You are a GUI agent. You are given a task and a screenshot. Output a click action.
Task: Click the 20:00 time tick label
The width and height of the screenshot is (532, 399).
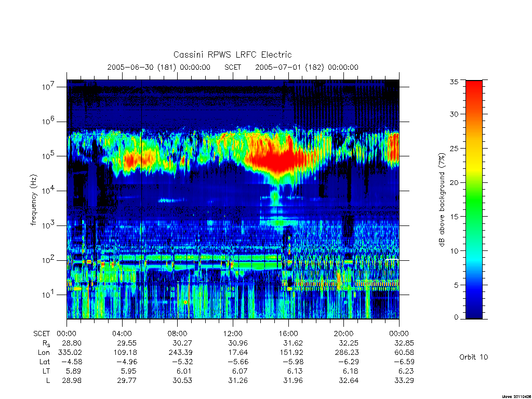(344, 334)
